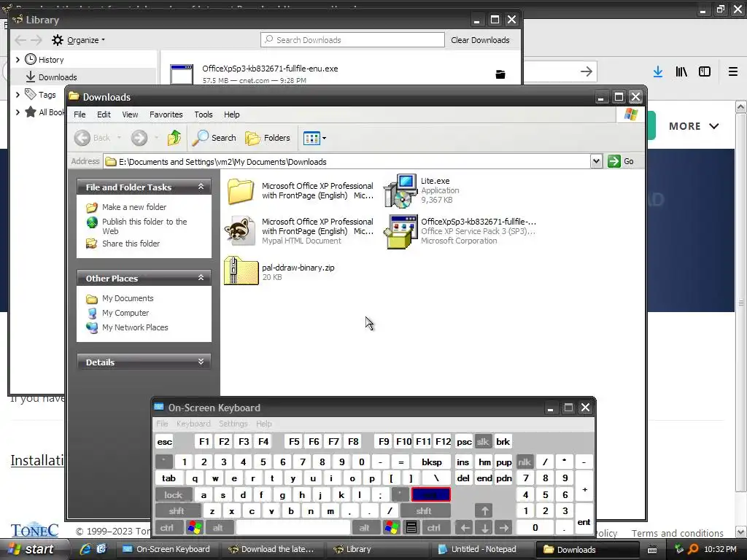Screen dimensions: 747x560
Task: Click Clear Downloads in Library window
Action: pyautogui.click(x=480, y=40)
